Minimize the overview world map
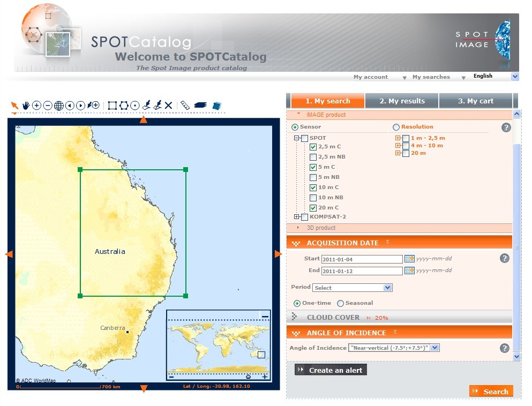 pos(265,316)
